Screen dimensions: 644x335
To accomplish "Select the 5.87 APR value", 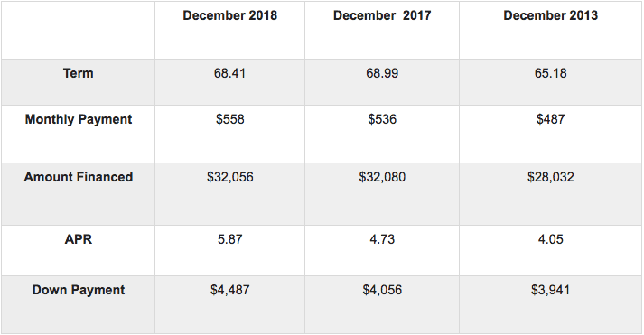I will tap(230, 239).
